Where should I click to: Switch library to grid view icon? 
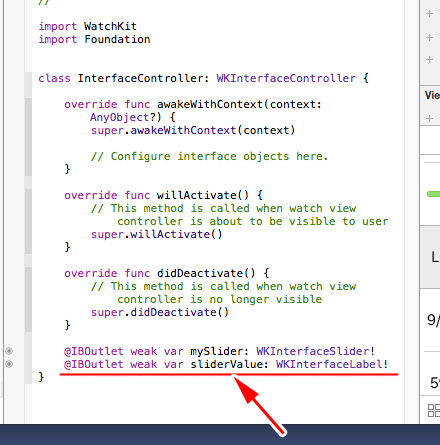point(434,410)
